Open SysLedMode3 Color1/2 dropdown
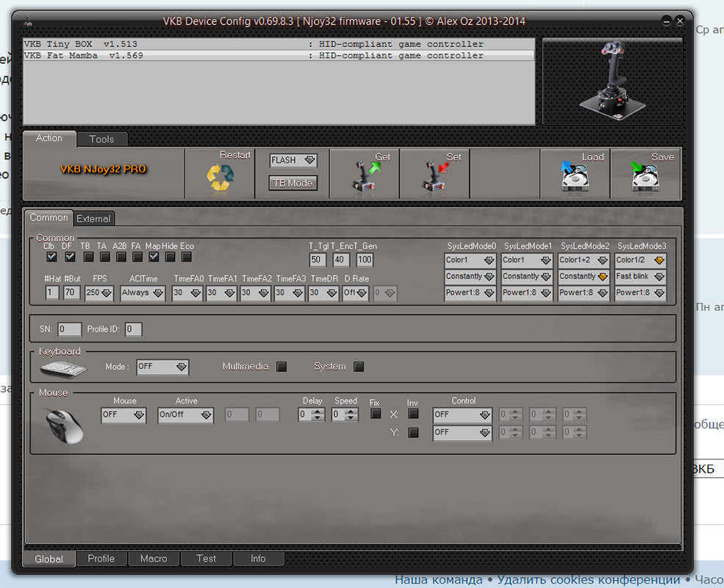The height and width of the screenshot is (588, 724). click(x=640, y=260)
